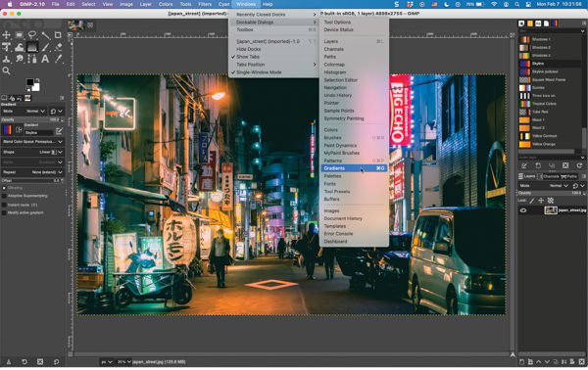This screenshot has height=370, width=588.
Task: Click the macOS Spotlight search icon
Action: 517,4
